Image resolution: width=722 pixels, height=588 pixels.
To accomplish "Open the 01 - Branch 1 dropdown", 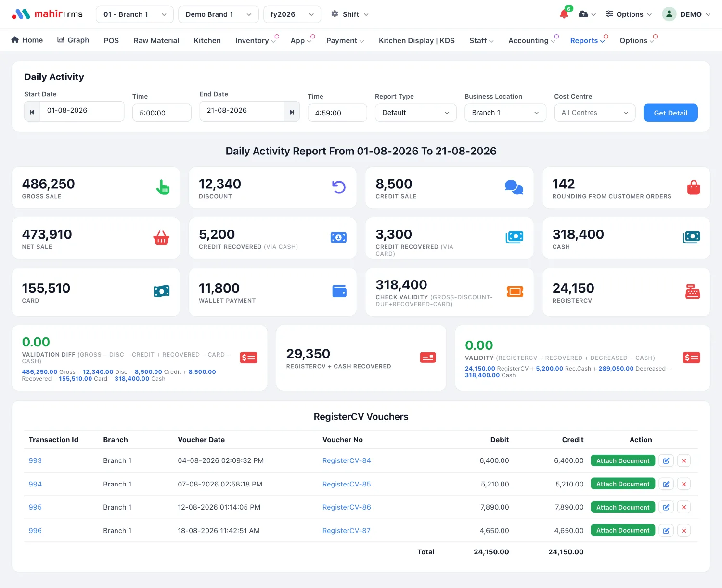I will pyautogui.click(x=135, y=14).
